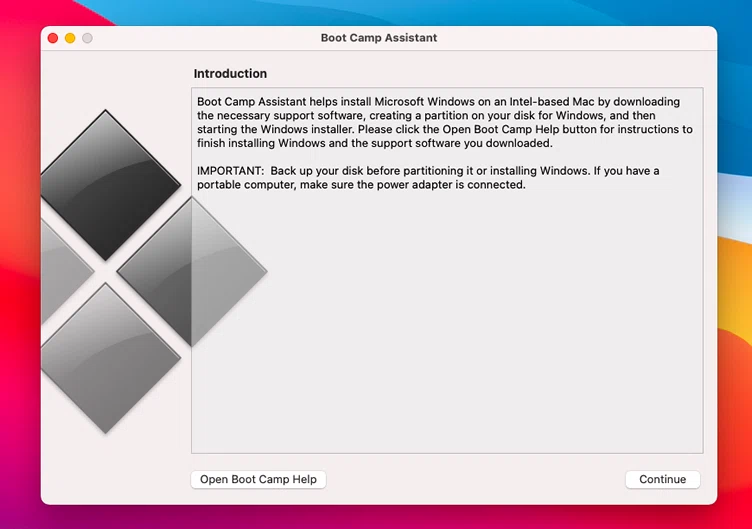Click the Continue button
752x529 pixels.
click(662, 479)
